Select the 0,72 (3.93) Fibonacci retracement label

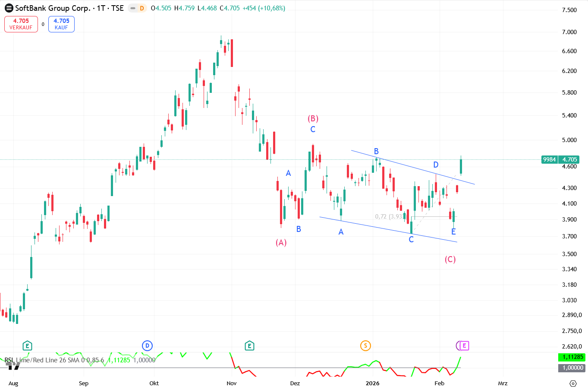(390, 216)
